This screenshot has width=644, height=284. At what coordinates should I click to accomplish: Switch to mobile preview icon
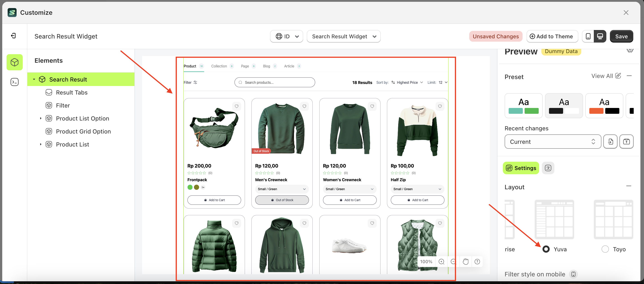588,37
